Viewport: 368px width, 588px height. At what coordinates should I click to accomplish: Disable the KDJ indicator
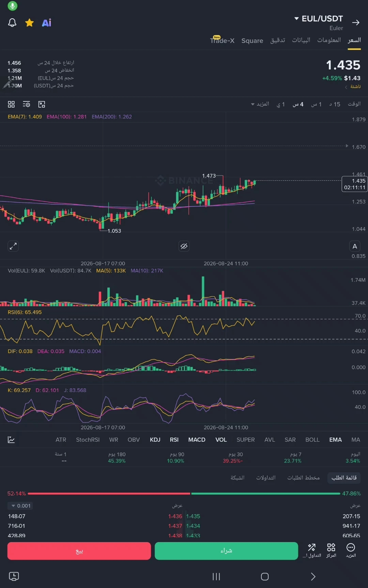155,440
